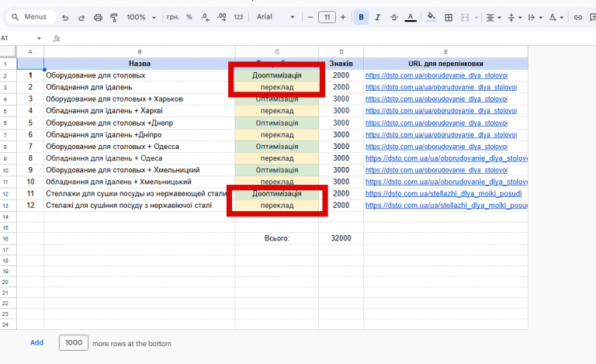The height and width of the screenshot is (364, 596).
Task: Open the zoom 100% dropdown
Action: 141,17
